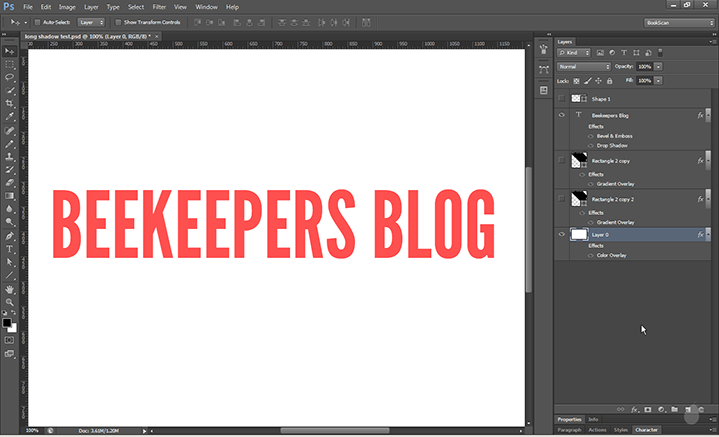
Task: Collapse effects on Rectangle 2 copy layer
Action: pyautogui.click(x=709, y=160)
